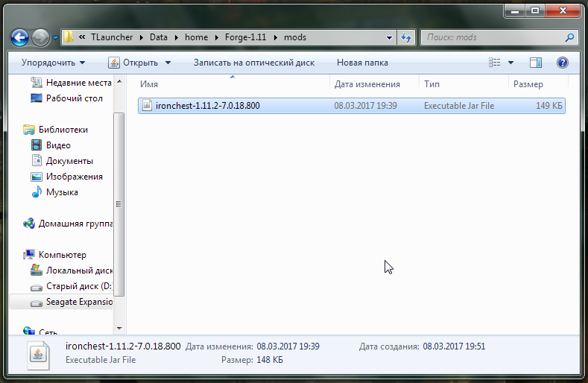Click the large Java file icon in details pane
This screenshot has height=383, width=588.
tap(38, 355)
